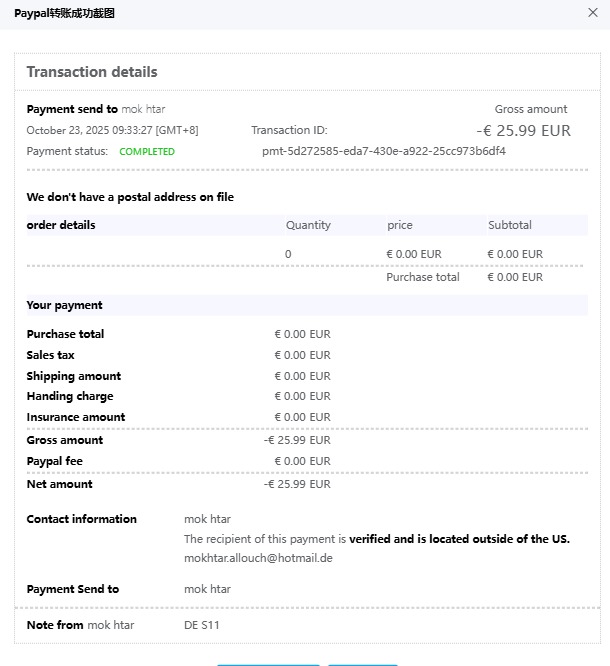The height and width of the screenshot is (666, 610).
Task: Click the Transaction details heading
Action: coord(92,72)
